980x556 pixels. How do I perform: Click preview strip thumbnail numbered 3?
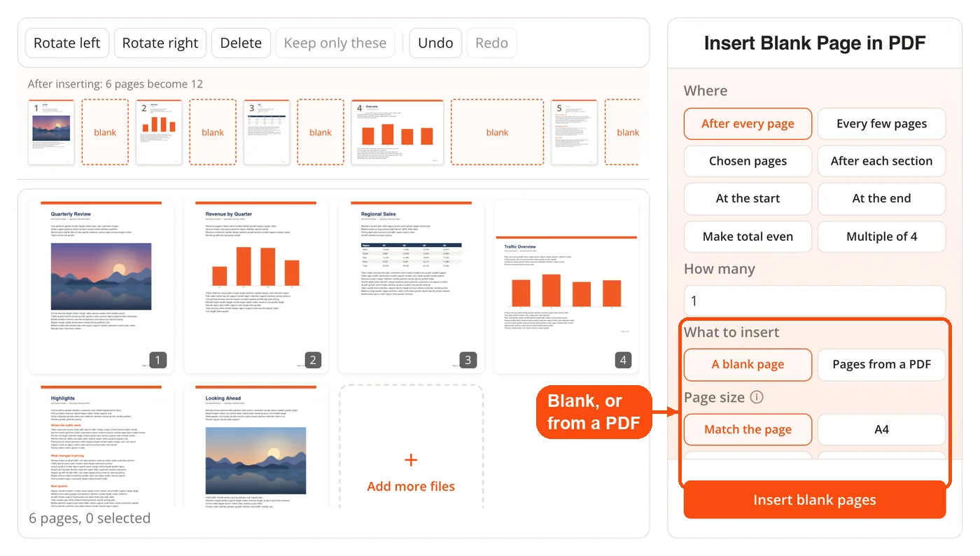[x=267, y=132]
